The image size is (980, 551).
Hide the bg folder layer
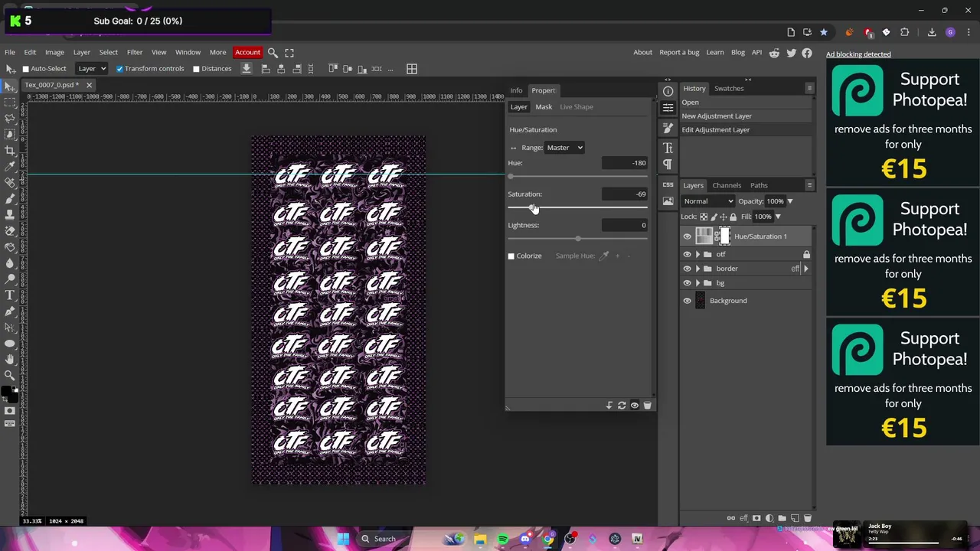click(x=687, y=283)
